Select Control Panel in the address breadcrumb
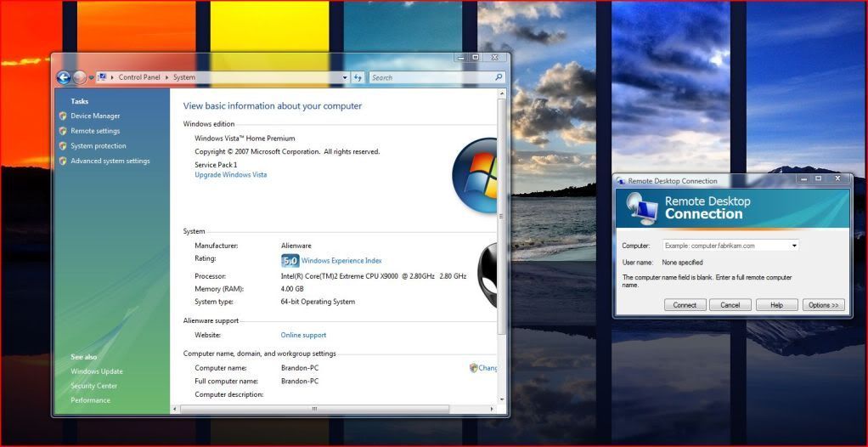 [139, 77]
